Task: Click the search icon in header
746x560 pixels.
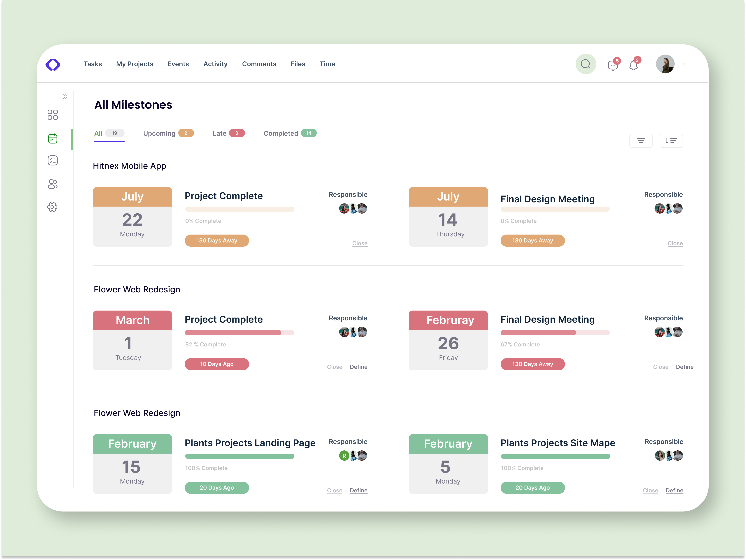Action: 586,64
